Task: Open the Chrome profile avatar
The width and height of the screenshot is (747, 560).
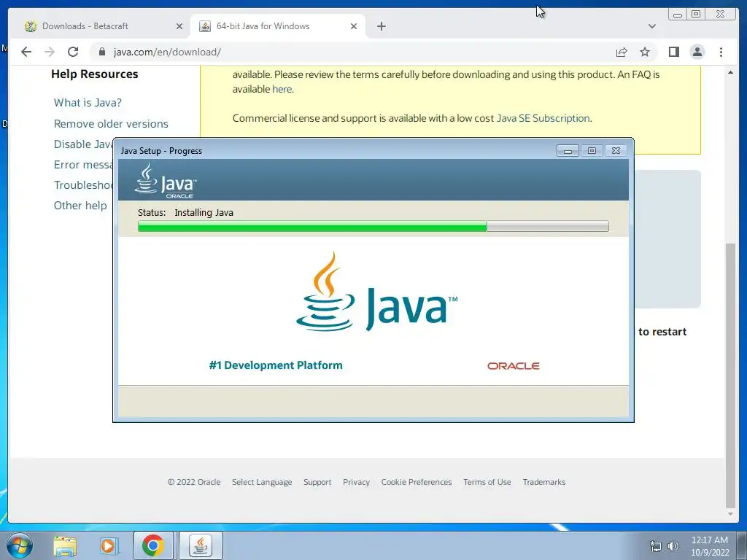Action: click(x=697, y=52)
